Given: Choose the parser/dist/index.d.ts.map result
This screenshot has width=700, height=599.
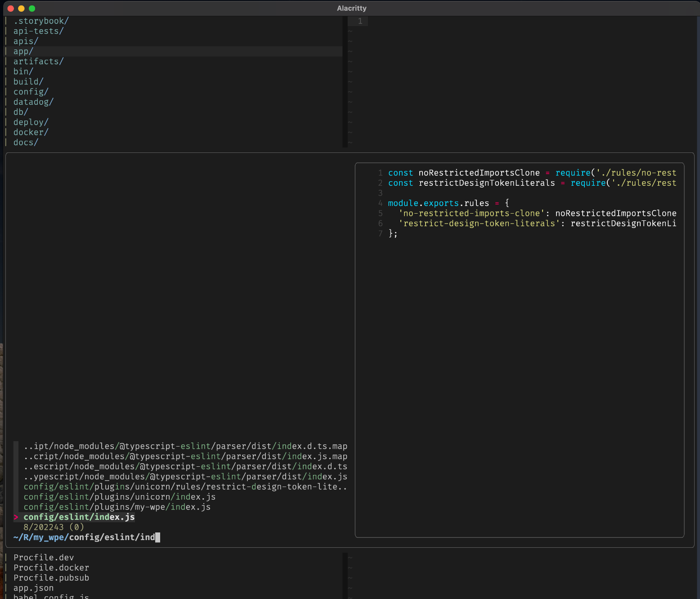Looking at the screenshot, I should 185,447.
